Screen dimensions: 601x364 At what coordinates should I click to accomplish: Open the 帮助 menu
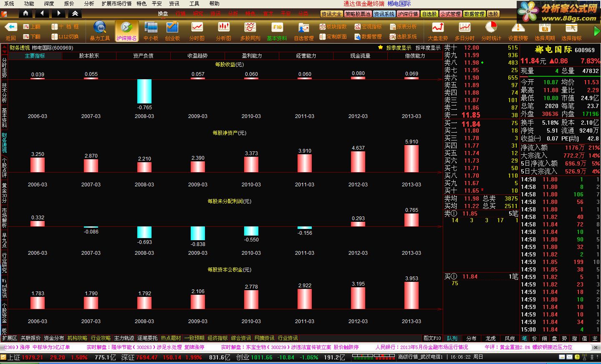215,4
